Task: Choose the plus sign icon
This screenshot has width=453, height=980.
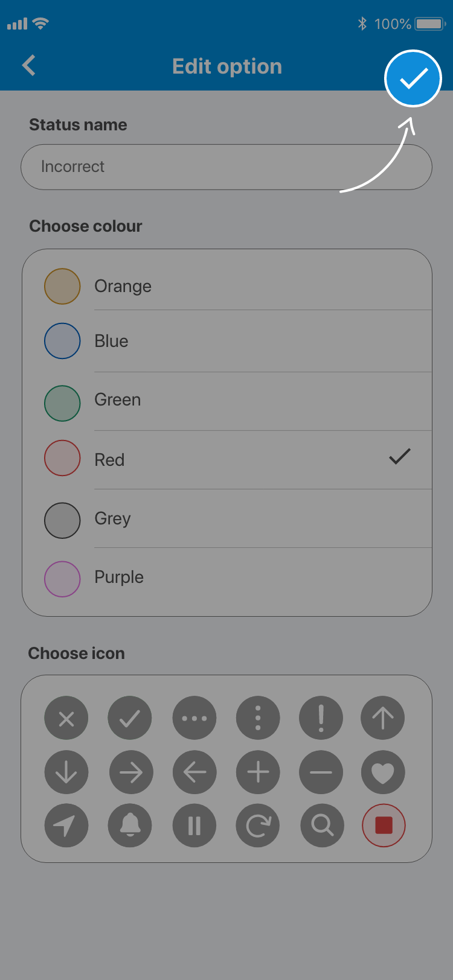Action: [x=258, y=772]
